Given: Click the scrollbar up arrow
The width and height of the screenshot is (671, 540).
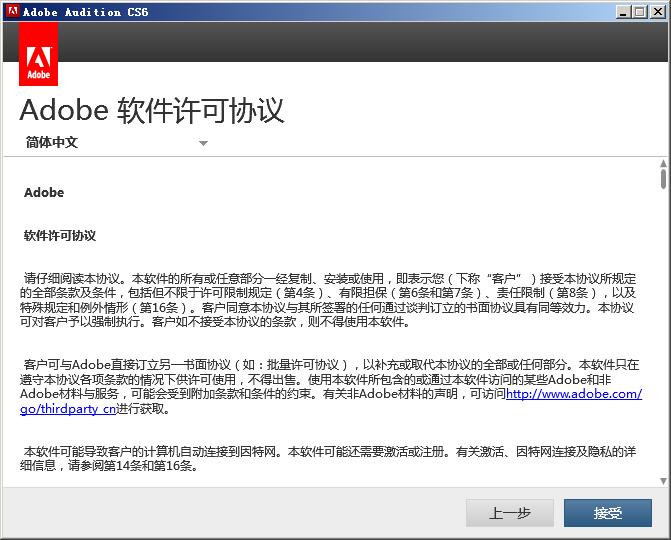Looking at the screenshot, I should coord(663,163).
